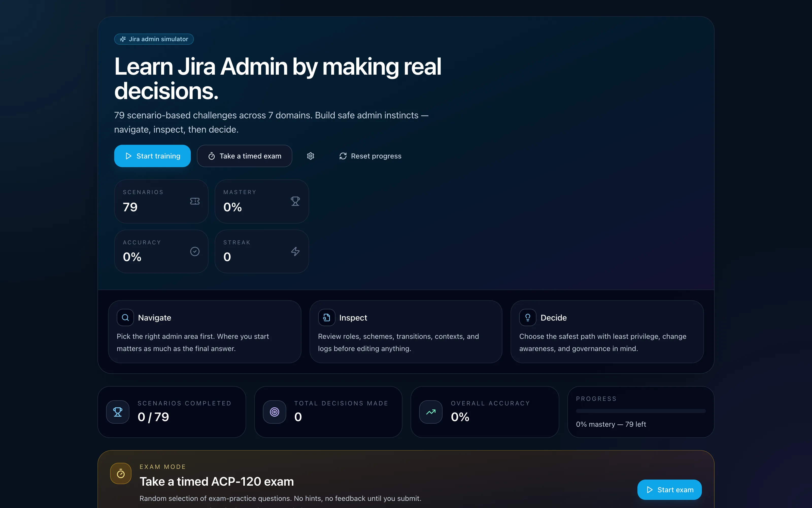Click the sparkle icon in simulator badge
Viewport: 812px width, 508px height.
point(123,39)
